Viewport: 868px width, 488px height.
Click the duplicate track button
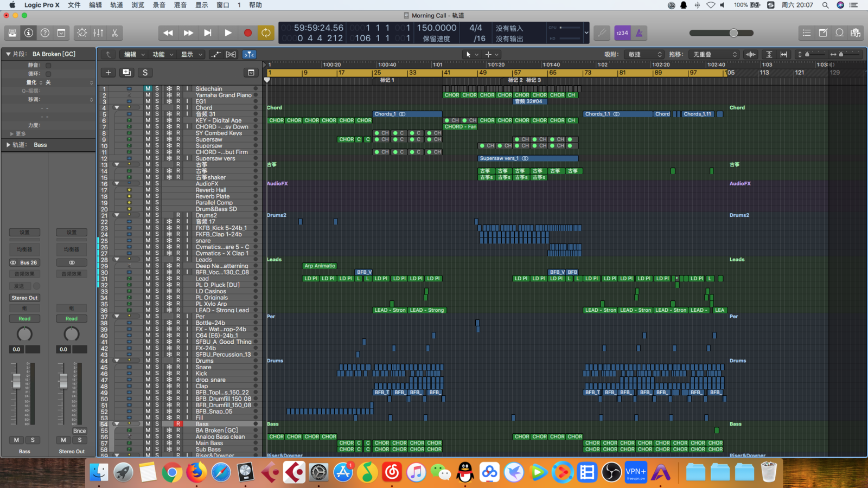[x=126, y=73]
